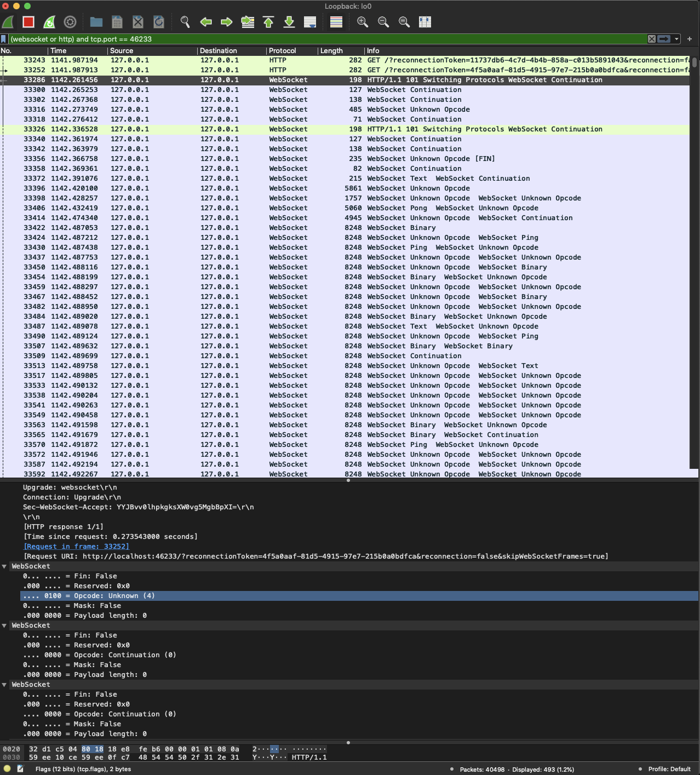Viewport: 700px width, 775px height.
Task: Expand the second WebSocket tree with Continuation opcode
Action: (x=4, y=625)
